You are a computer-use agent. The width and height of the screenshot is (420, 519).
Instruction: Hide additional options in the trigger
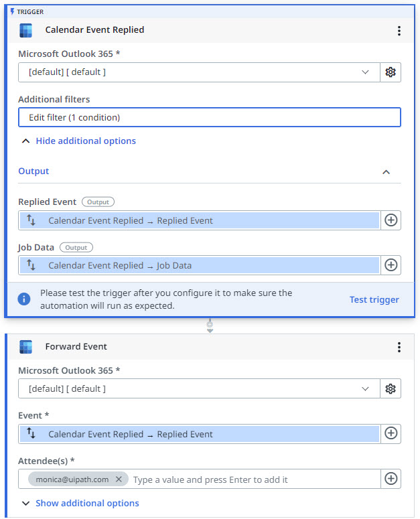pyautogui.click(x=86, y=141)
